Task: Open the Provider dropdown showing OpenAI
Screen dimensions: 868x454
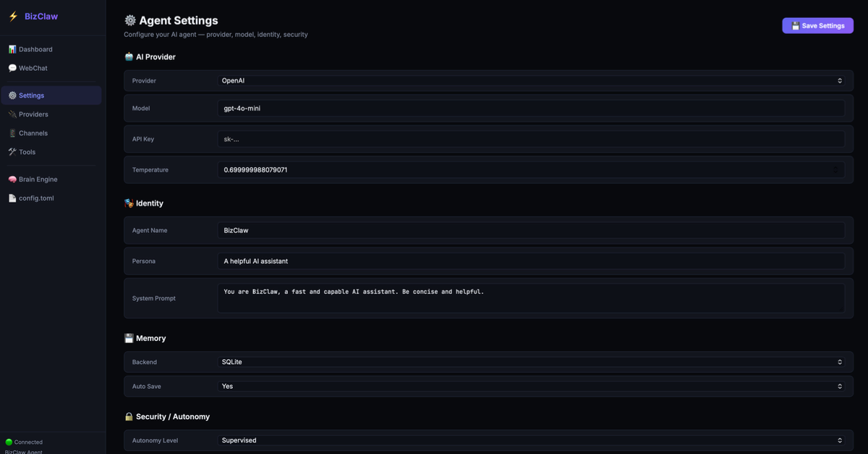Action: click(532, 80)
